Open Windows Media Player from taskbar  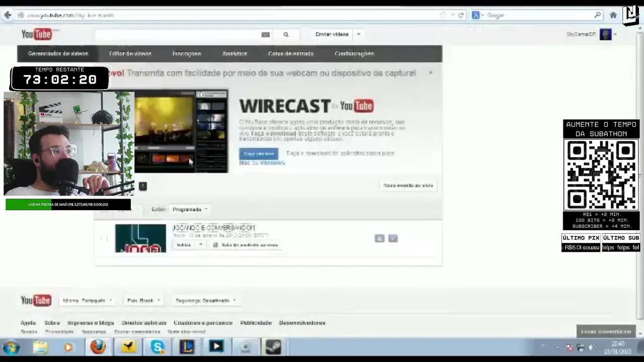click(68, 347)
